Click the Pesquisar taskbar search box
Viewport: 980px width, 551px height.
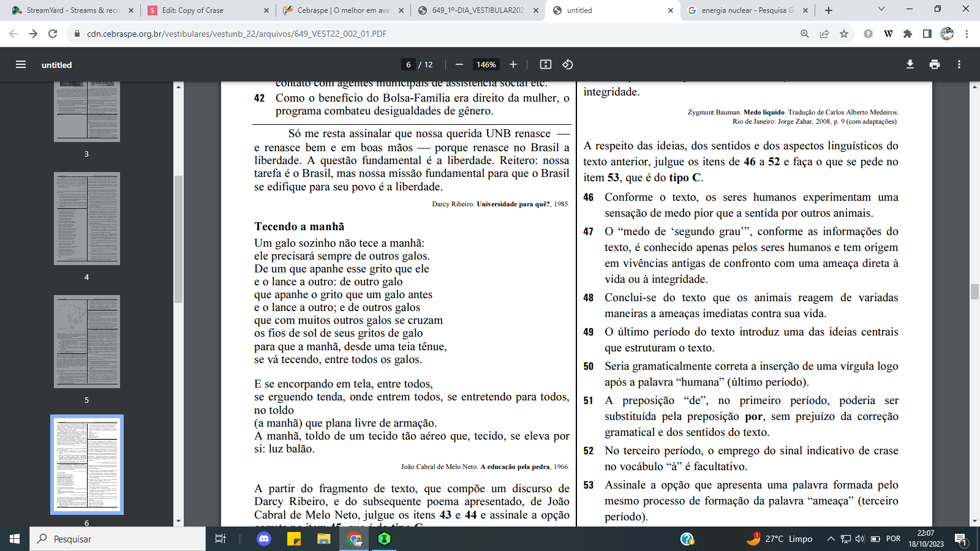[118, 539]
